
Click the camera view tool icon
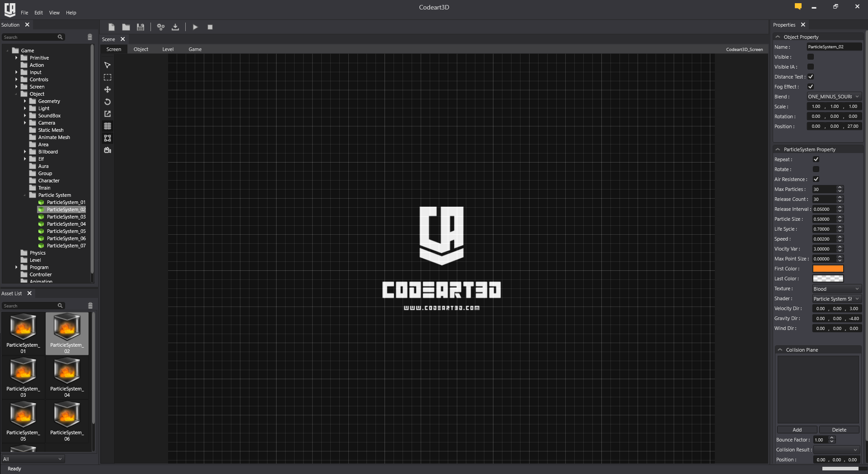[108, 150]
